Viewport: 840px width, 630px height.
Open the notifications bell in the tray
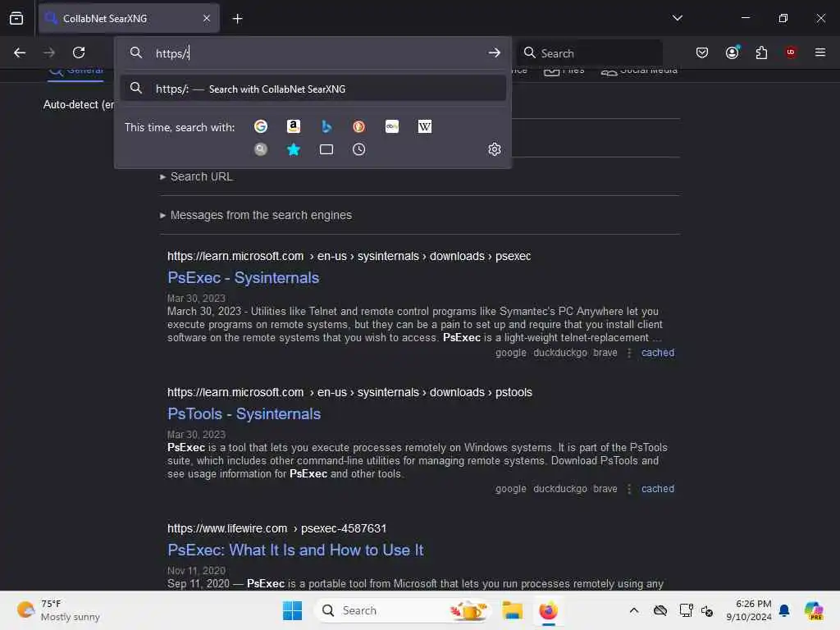click(784, 610)
